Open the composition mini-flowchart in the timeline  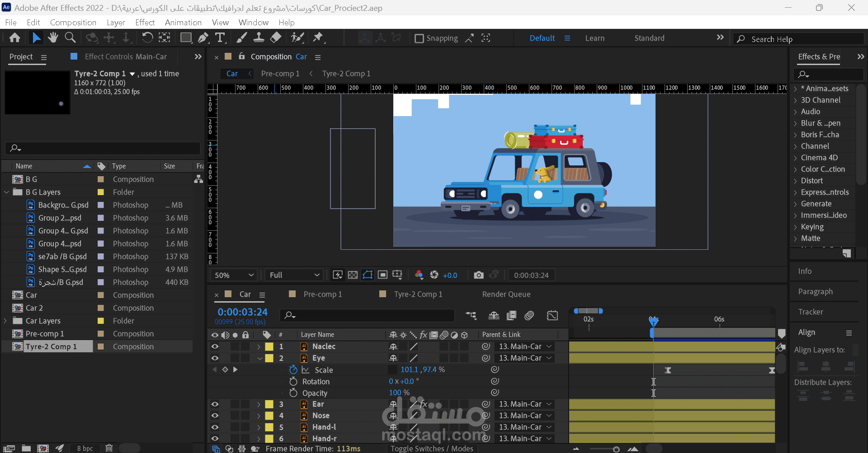(471, 316)
